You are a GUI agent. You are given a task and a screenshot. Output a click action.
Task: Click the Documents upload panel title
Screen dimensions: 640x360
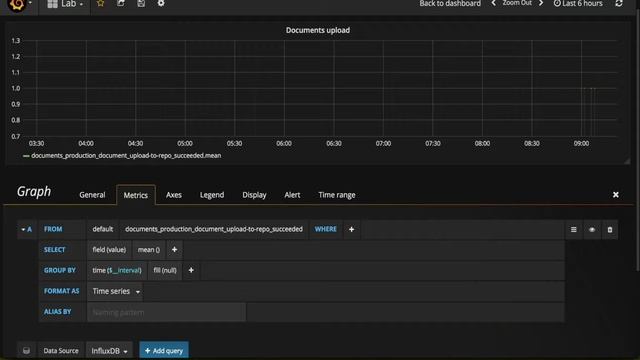[x=318, y=30]
